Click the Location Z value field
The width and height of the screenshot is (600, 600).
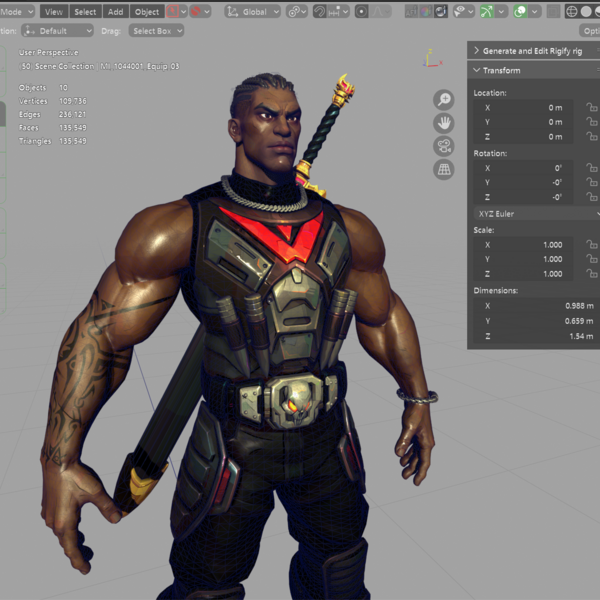(523, 137)
